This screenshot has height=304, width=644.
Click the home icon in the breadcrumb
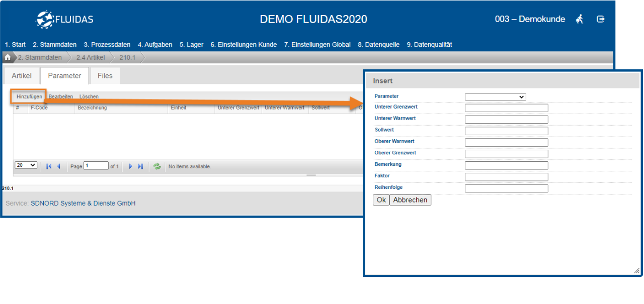tap(8, 57)
